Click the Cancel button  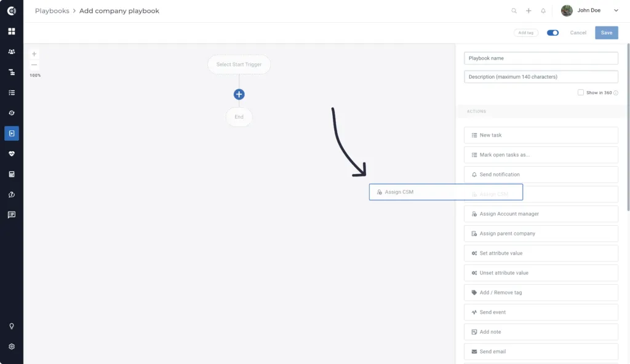coord(578,33)
